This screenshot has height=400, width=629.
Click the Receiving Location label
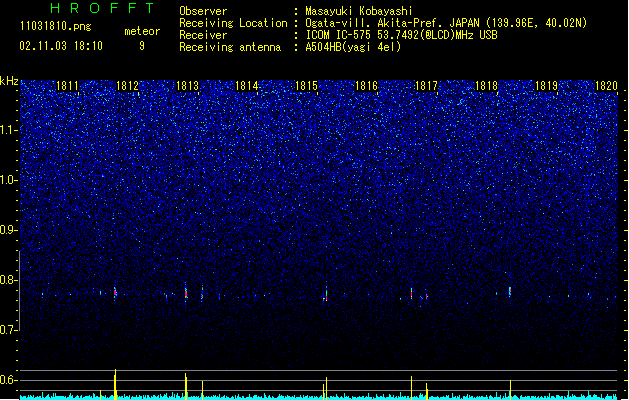pos(233,23)
